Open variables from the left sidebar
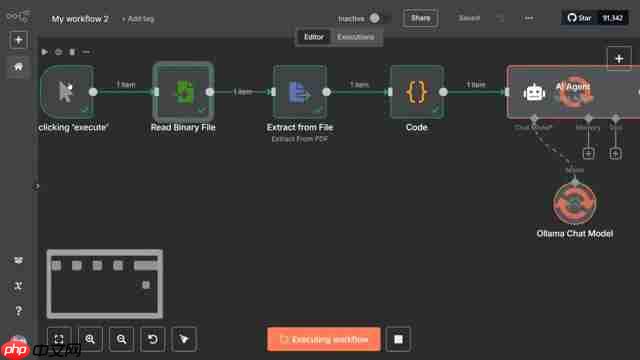Screen dimensions: 640x360 click(18, 286)
